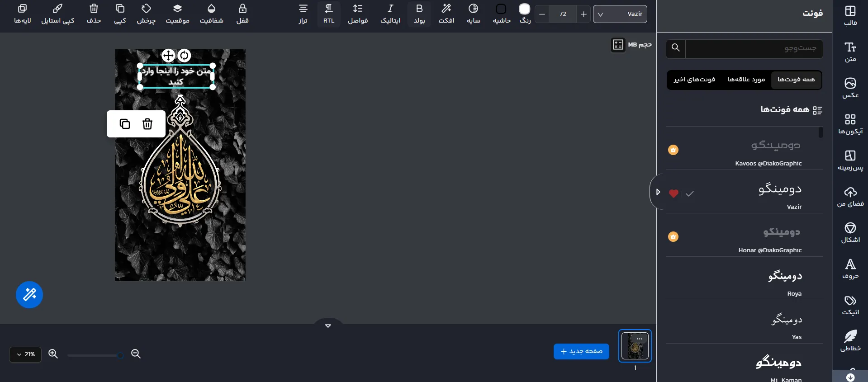Viewport: 868px width, 382px height.
Task: Increase font size with the plus button
Action: [x=583, y=14]
